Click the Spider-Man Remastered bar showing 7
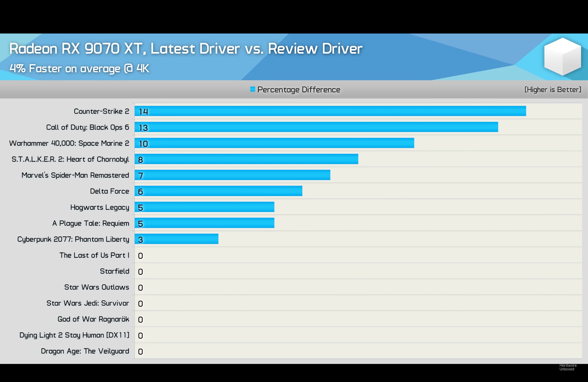Image resolution: width=588 pixels, height=382 pixels. tap(232, 175)
